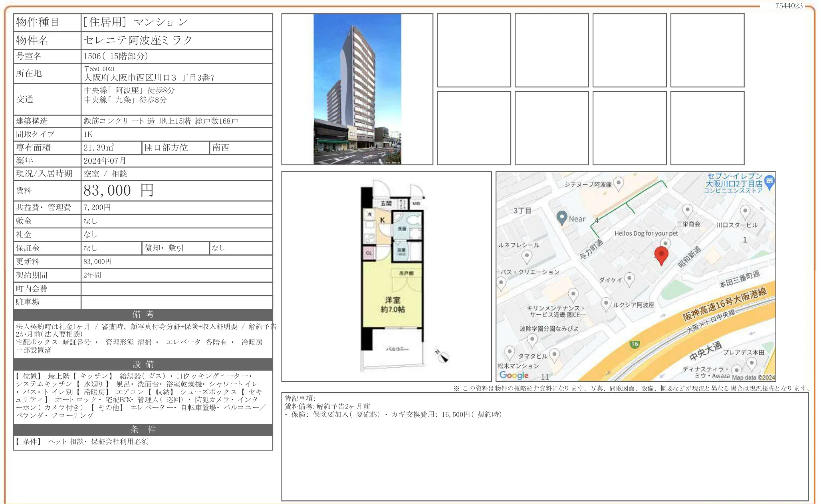
Task: Click the ダイケイ map pin
Action: pos(629,278)
